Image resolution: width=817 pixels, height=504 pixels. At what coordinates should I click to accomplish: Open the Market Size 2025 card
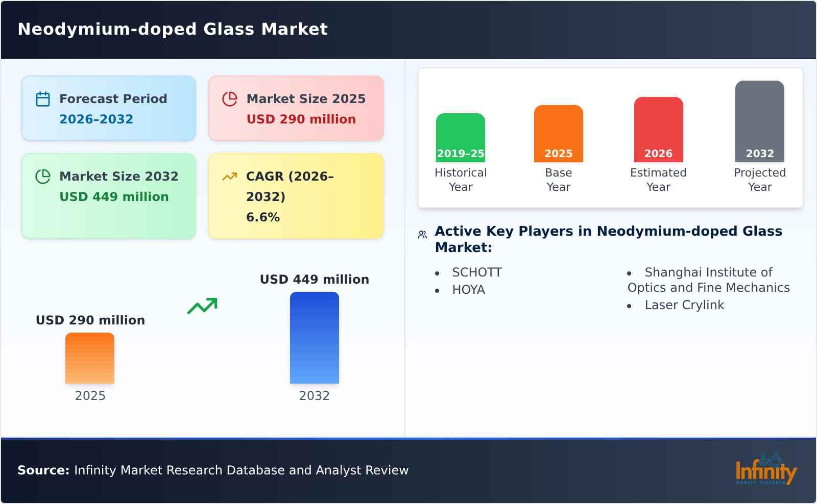coord(295,108)
